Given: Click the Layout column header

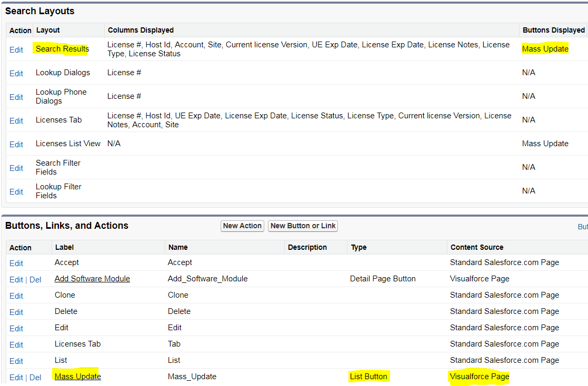Looking at the screenshot, I should tap(48, 30).
